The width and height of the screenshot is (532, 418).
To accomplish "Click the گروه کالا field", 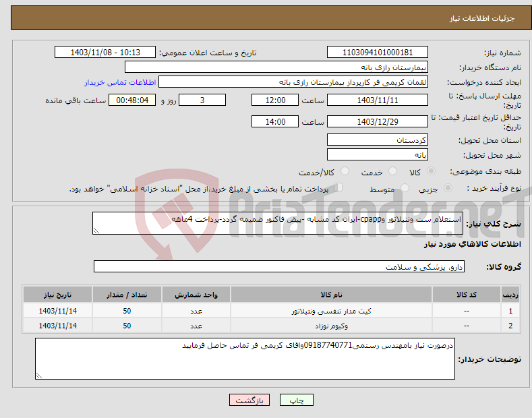I will point(279,267).
